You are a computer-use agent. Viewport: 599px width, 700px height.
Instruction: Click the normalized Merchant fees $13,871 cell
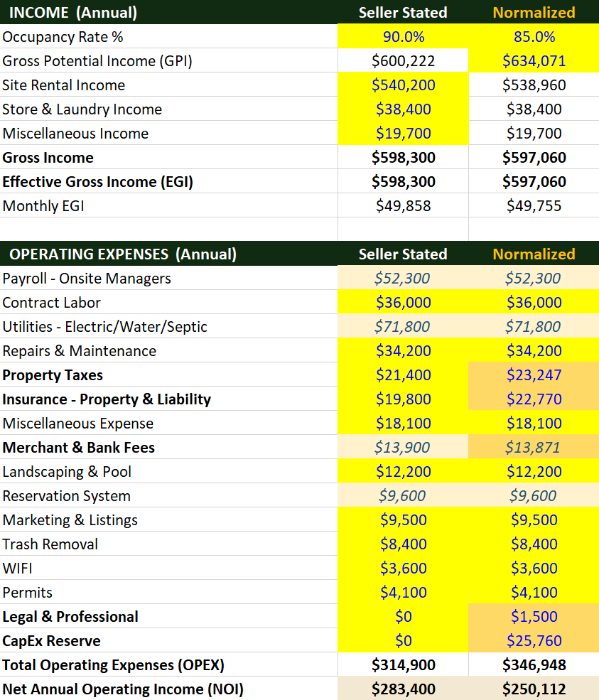(x=534, y=447)
